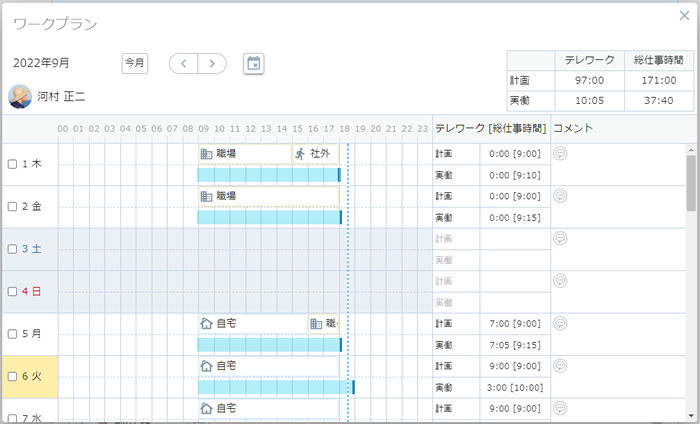Image resolution: width=700 pixels, height=424 pixels.
Task: Click the walking person icon on 1 木
Action: [300, 154]
